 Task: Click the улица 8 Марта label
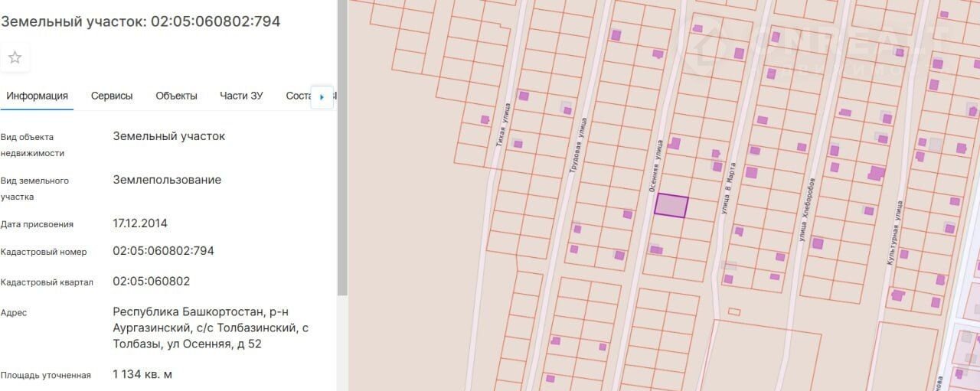(727, 187)
